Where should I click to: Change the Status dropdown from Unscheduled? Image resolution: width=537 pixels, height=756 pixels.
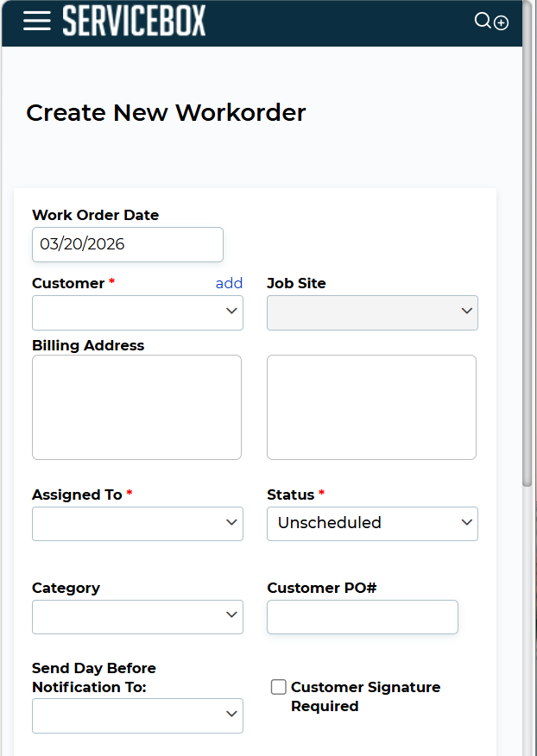pyautogui.click(x=372, y=523)
